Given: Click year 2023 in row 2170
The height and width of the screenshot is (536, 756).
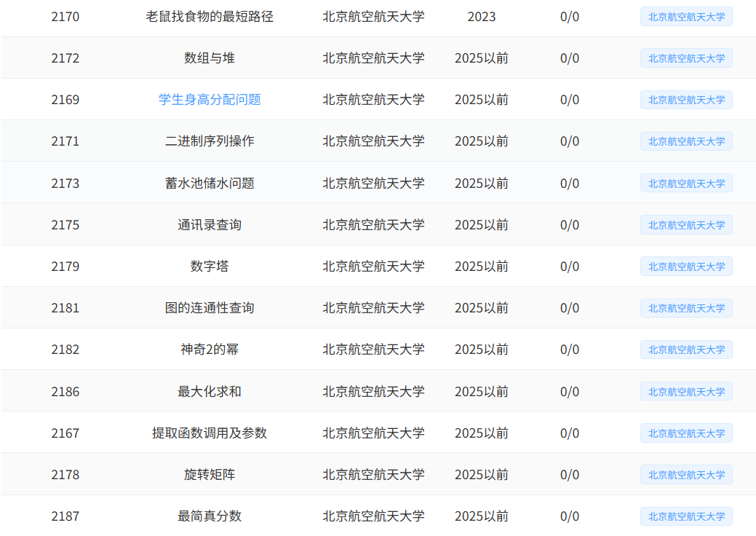Looking at the screenshot, I should click(x=481, y=17).
